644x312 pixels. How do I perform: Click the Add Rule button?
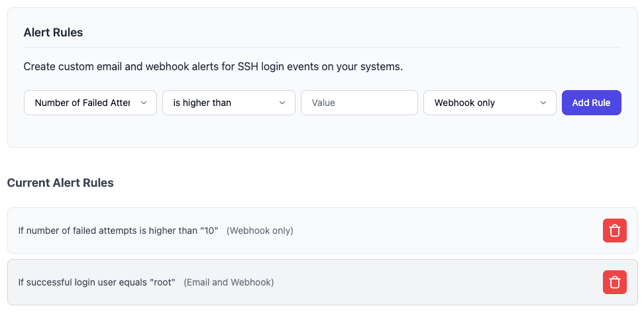(x=591, y=103)
